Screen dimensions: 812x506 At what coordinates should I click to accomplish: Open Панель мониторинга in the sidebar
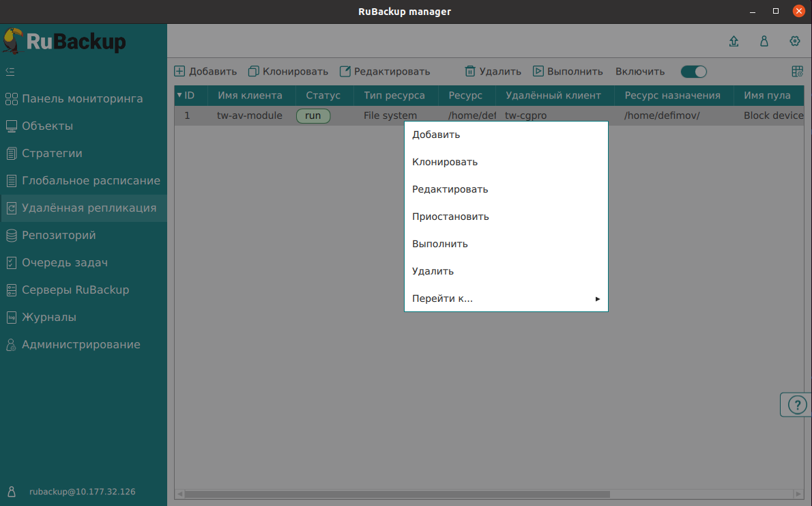82,99
